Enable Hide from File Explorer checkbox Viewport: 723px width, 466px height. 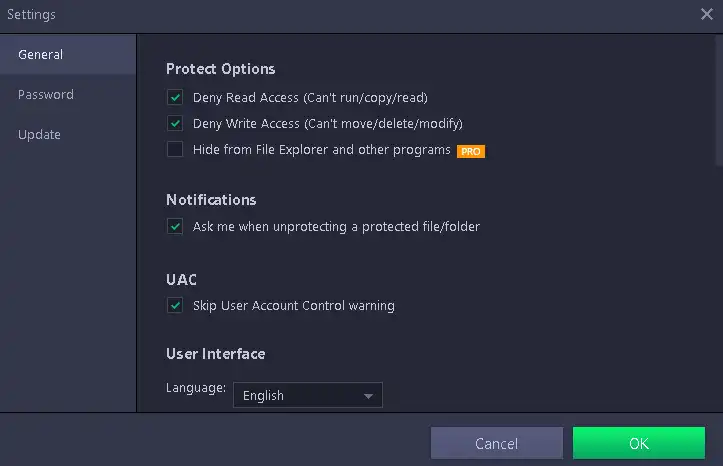pos(175,150)
